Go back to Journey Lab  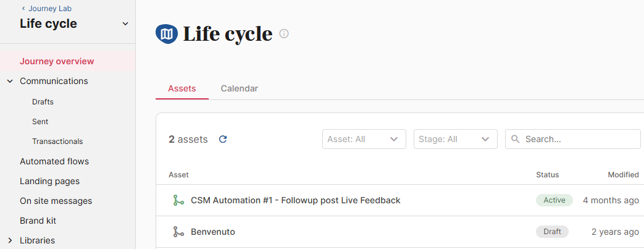pos(47,8)
